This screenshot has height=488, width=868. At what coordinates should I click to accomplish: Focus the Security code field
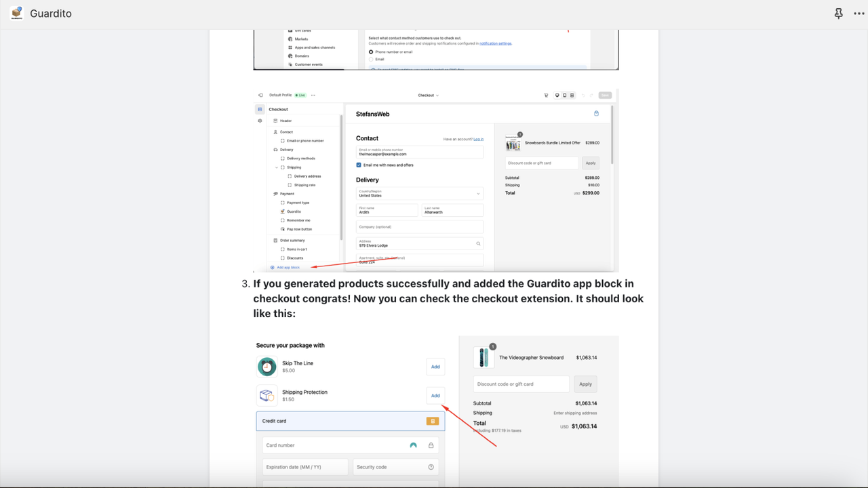click(396, 467)
